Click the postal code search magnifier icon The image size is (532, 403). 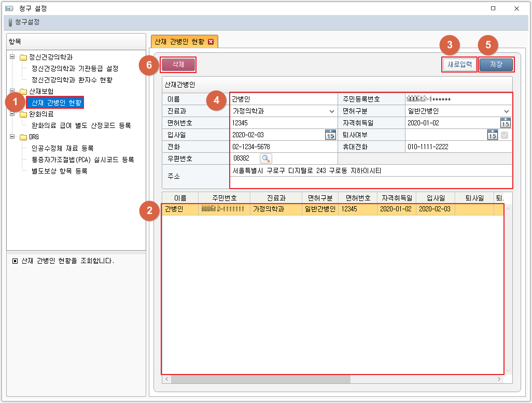coord(266,159)
